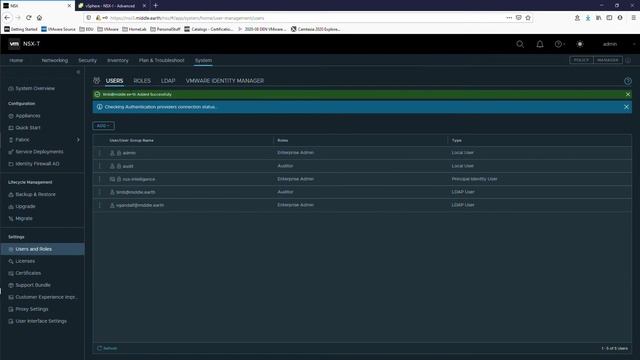Collapse the left sidebar panel
The image size is (640, 360).
pos(78,72)
